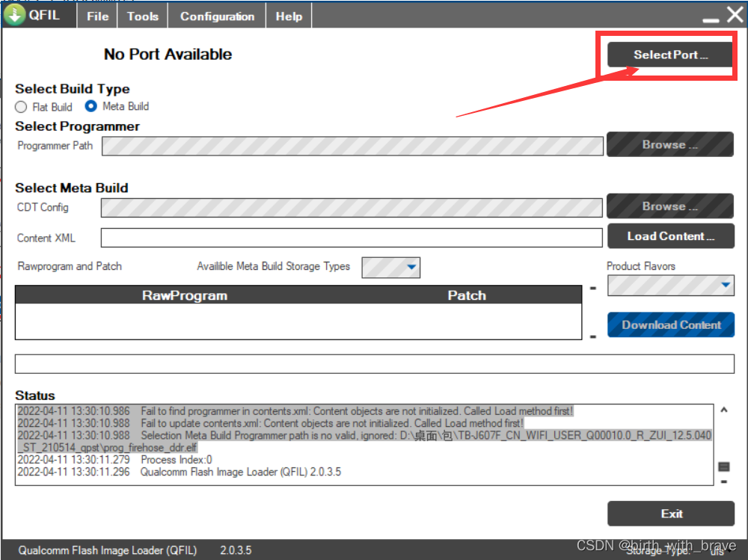Screen dimensions: 748x560
Task: Open the Meta Build Storage Types dropdown
Action: [390, 267]
